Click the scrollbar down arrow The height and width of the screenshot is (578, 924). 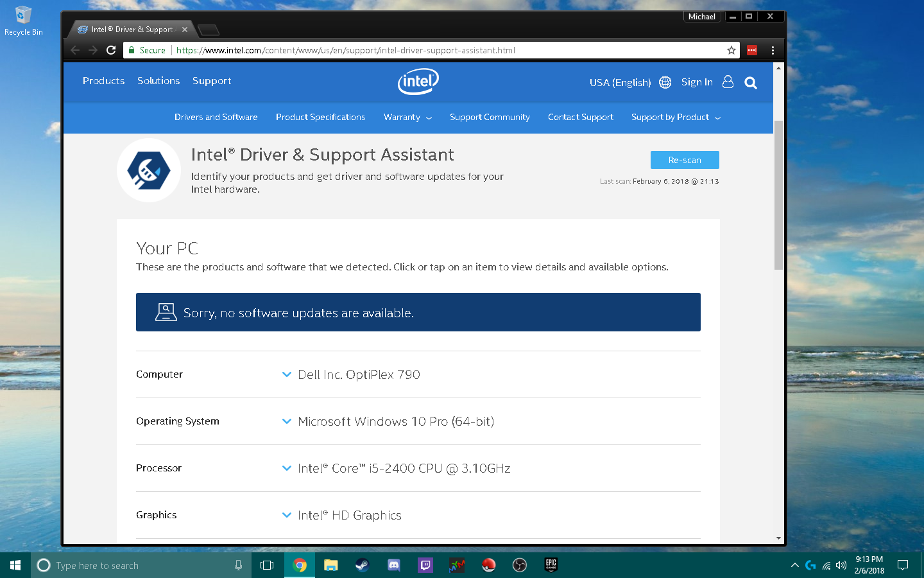click(778, 538)
